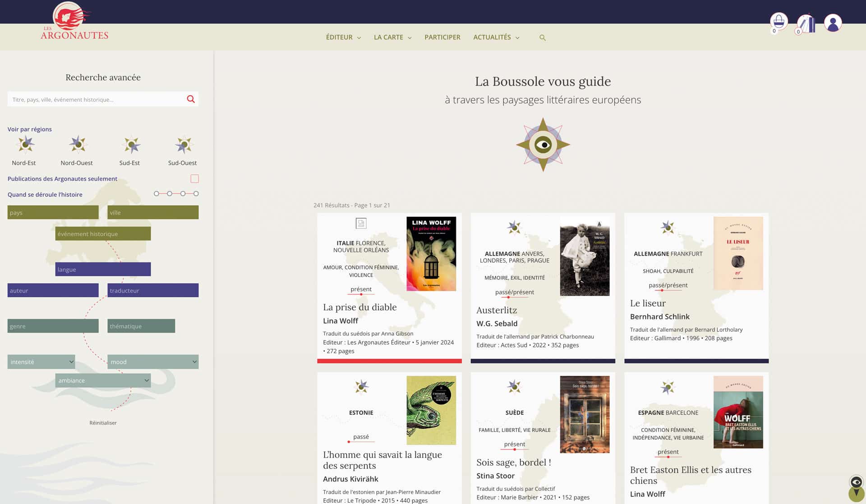Click author name Stina Stoor
Viewport: 866px width, 504px height.
(495, 476)
